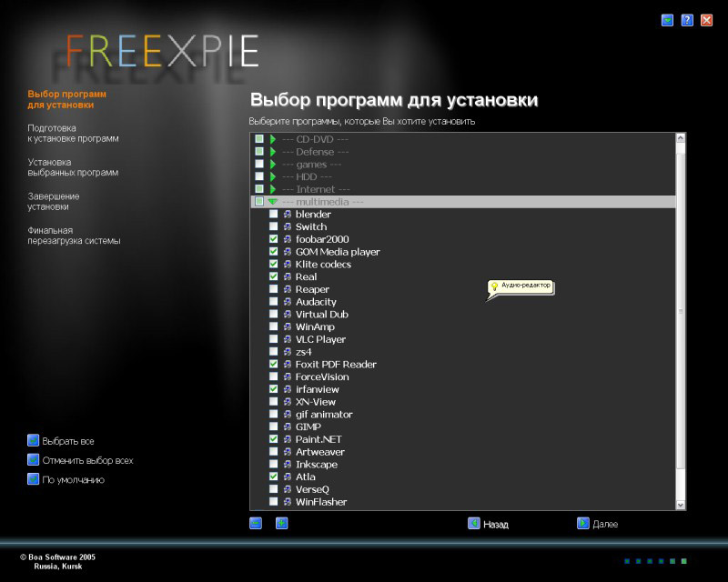This screenshot has height=582, width=728.
Task: Select the Inkscape row text
Action: [x=317, y=465]
